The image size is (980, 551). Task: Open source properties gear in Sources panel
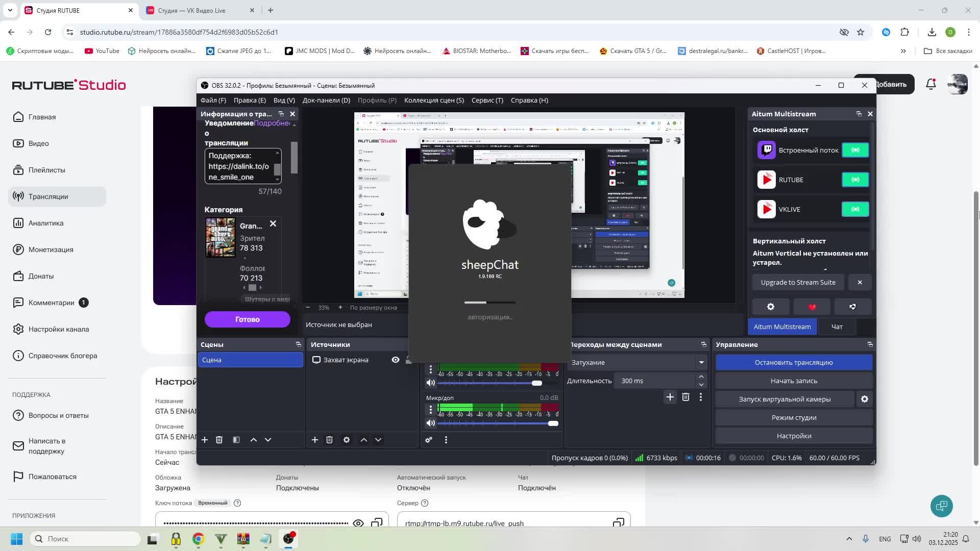347,440
